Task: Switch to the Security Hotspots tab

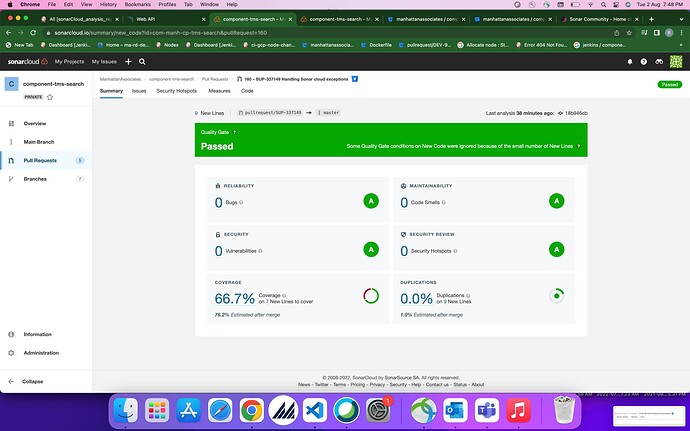Action: [x=176, y=91]
